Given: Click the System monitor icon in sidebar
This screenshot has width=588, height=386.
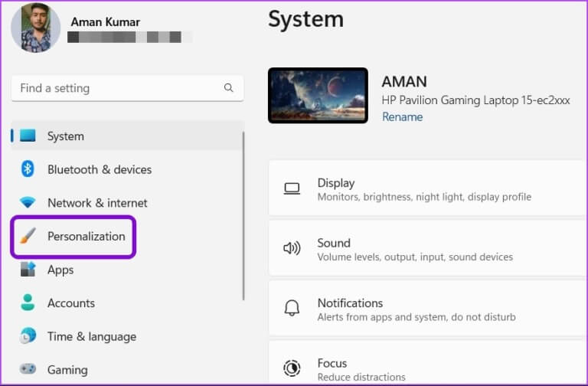Looking at the screenshot, I should coord(28,136).
